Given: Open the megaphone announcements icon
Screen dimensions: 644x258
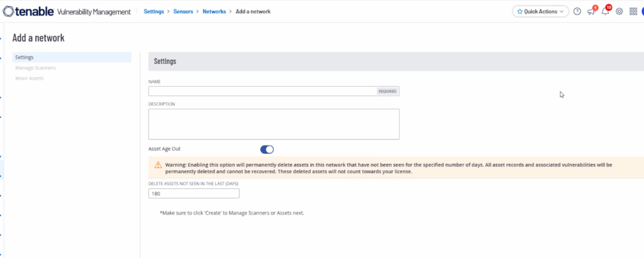Looking at the screenshot, I should point(591,11).
